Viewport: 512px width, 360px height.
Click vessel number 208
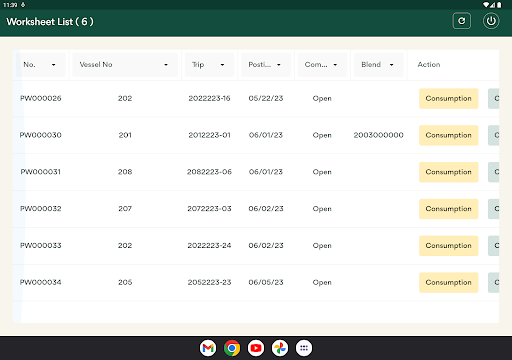[x=125, y=172]
